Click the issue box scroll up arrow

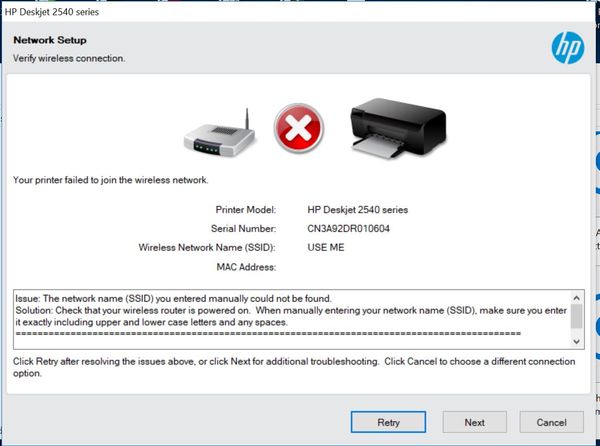click(x=576, y=298)
